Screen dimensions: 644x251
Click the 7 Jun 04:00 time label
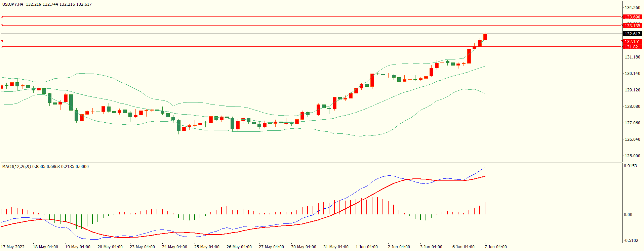496,247
